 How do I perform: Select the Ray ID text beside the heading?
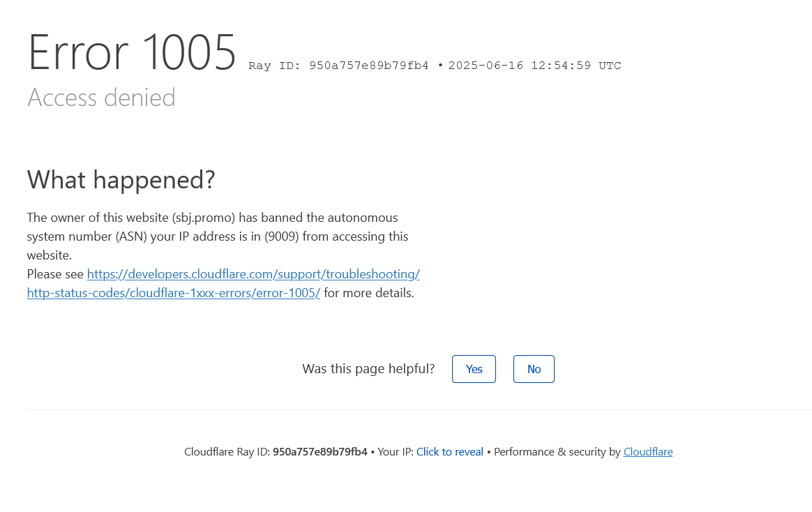coord(338,66)
